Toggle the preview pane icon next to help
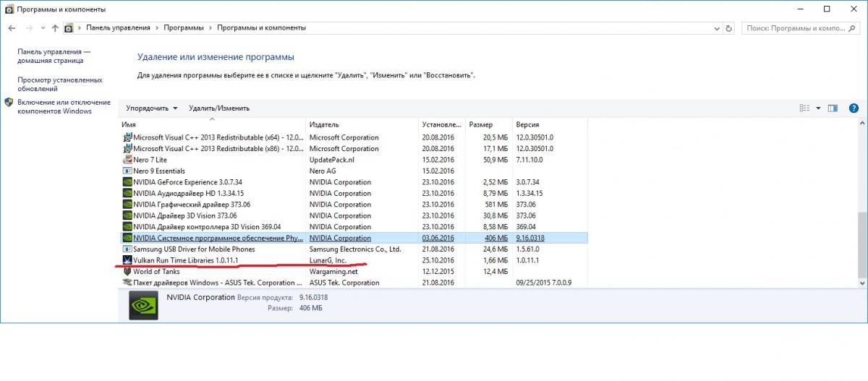Screen dimensions: 868x381 tap(833, 108)
